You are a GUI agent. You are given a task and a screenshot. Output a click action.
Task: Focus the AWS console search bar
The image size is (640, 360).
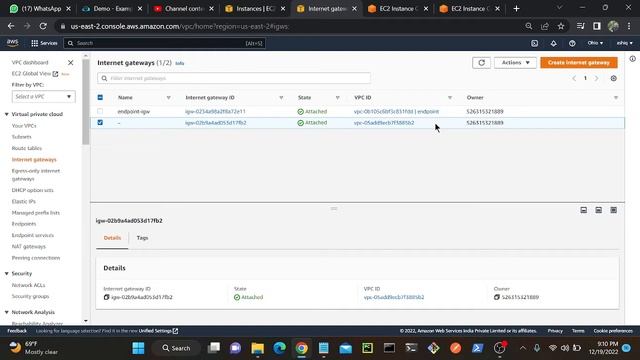[x=164, y=43]
